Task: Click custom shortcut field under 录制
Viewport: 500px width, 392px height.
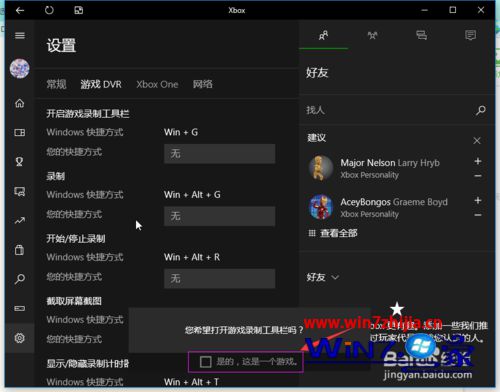Action: (219, 216)
